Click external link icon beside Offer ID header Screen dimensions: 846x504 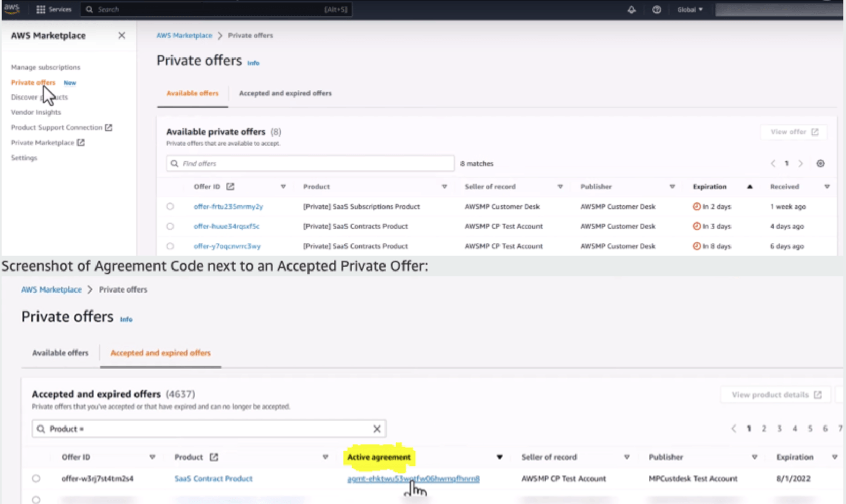click(x=230, y=186)
